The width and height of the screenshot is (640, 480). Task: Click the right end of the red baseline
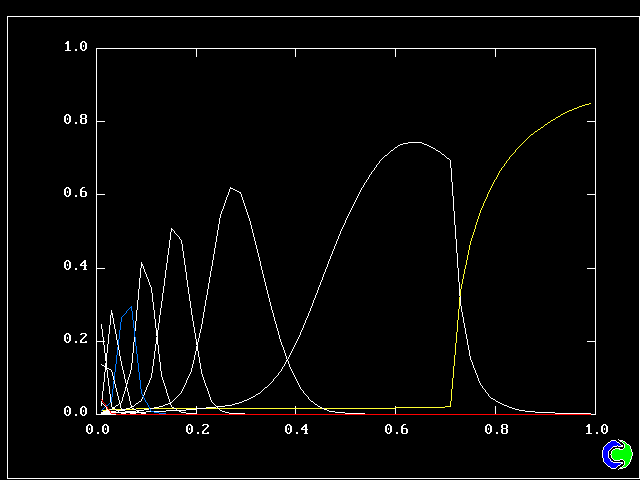(591, 413)
